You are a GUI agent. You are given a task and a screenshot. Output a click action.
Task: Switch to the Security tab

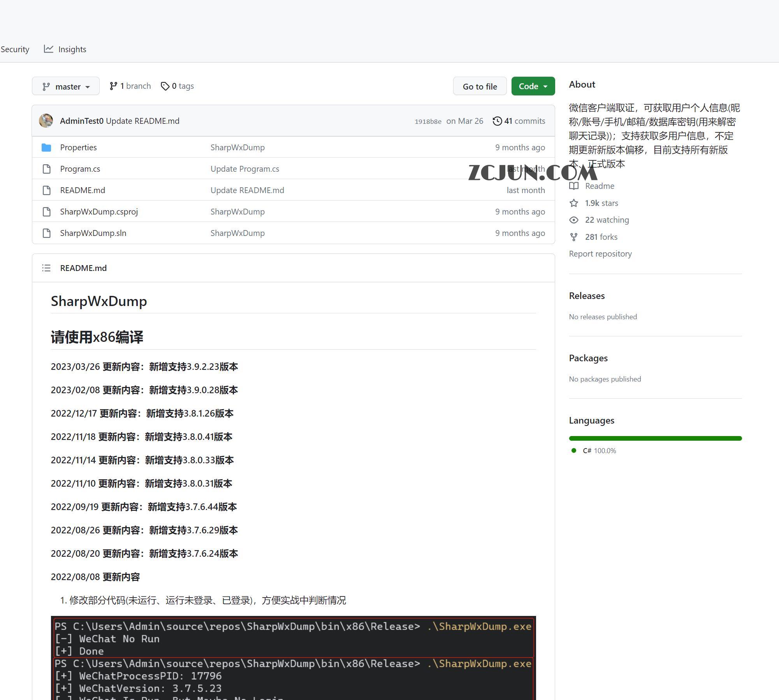point(15,49)
